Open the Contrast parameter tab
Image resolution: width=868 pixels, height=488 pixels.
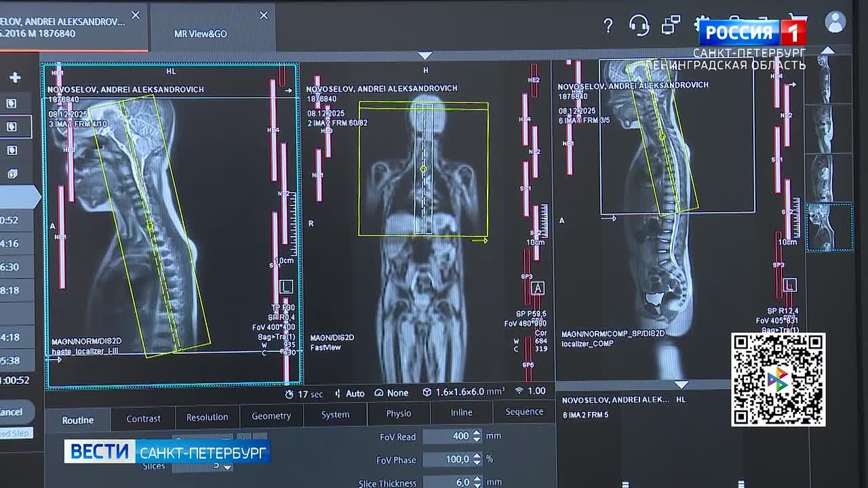(x=143, y=419)
